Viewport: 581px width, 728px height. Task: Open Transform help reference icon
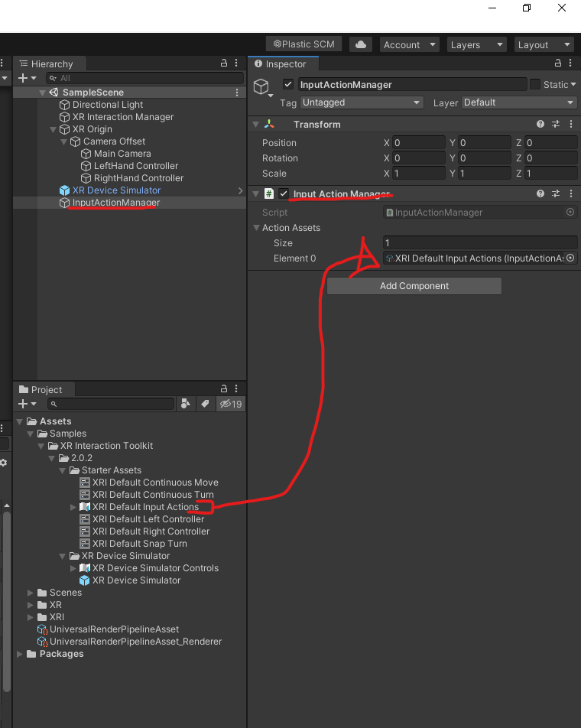[540, 124]
